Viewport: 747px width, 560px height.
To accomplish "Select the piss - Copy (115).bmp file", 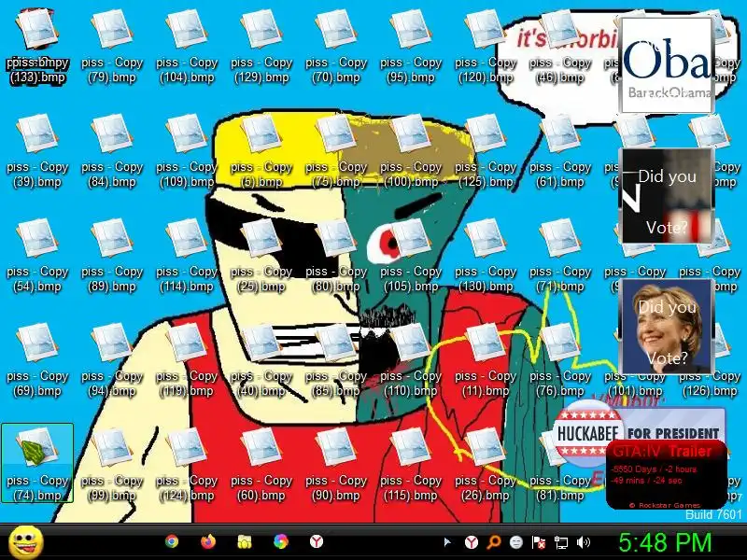I will click(x=411, y=465).
